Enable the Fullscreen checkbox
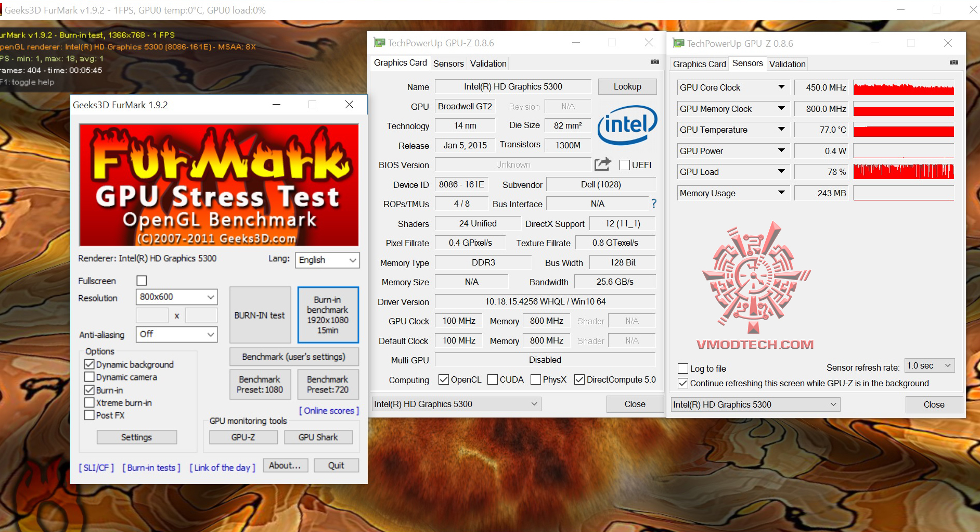980x532 pixels. [141, 281]
